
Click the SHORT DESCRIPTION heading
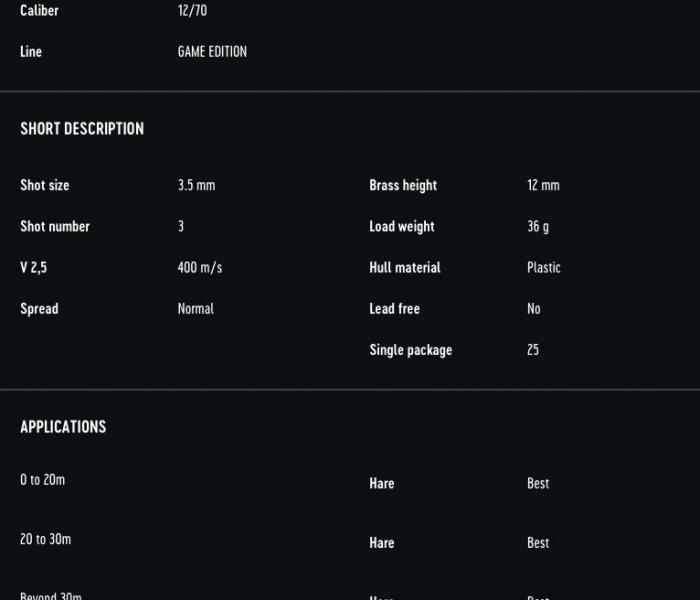(x=82, y=129)
